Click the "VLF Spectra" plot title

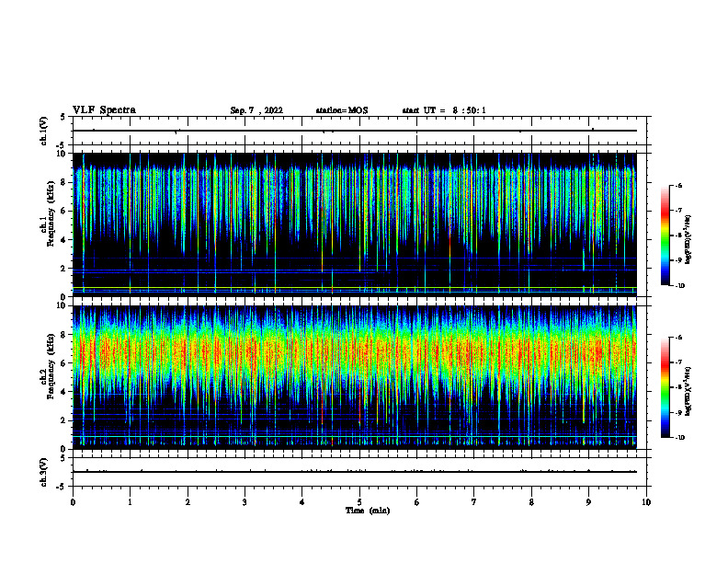104,110
